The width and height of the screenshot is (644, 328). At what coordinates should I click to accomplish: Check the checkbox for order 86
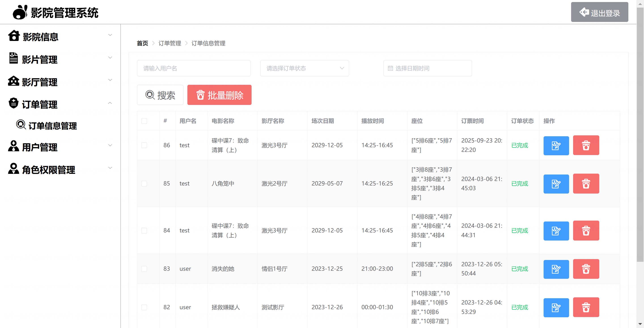(144, 145)
